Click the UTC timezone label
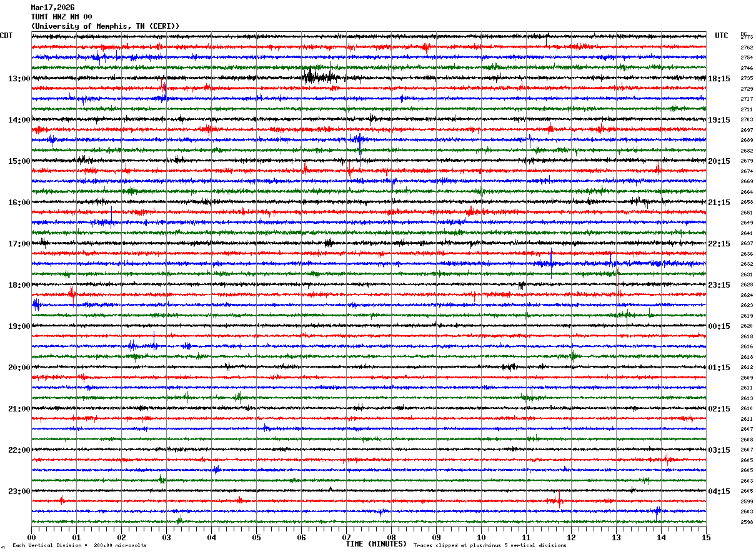This screenshot has height=554, width=756. [x=722, y=36]
